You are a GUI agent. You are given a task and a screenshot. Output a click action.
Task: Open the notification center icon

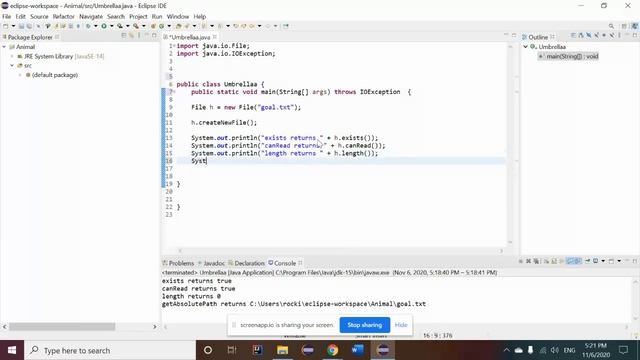[624, 350]
